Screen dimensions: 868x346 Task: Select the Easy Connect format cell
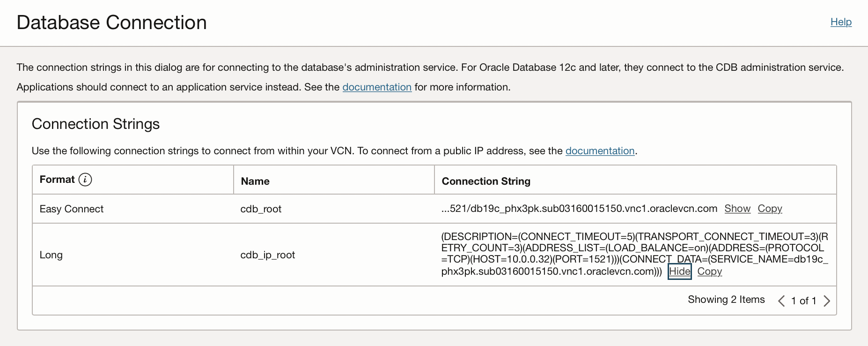[72, 209]
